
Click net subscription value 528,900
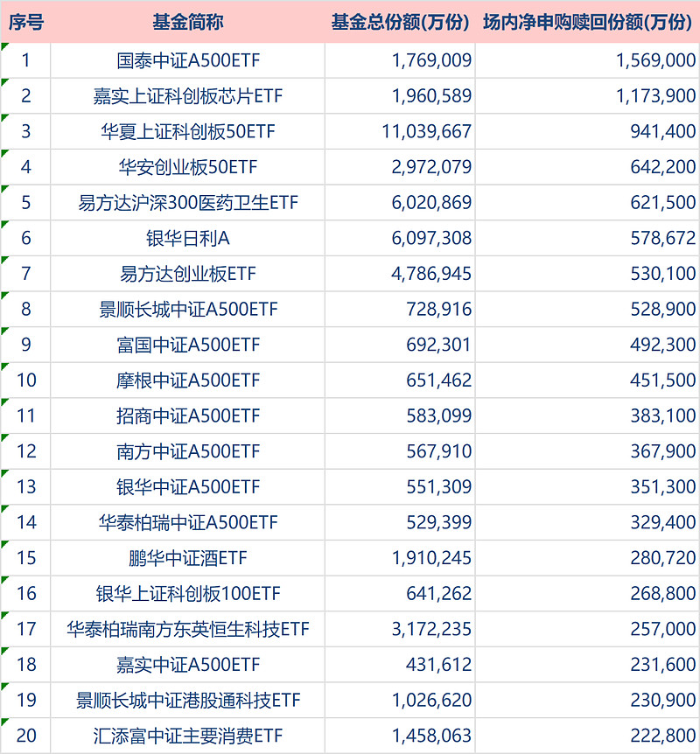(663, 309)
